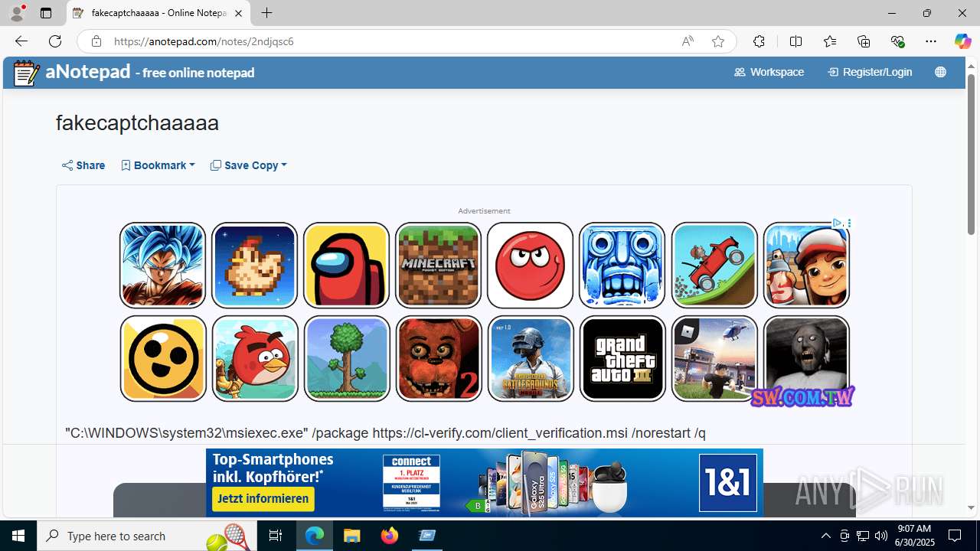This screenshot has width=980, height=551.
Task: Open Tab actions menu icon
Action: [46, 13]
